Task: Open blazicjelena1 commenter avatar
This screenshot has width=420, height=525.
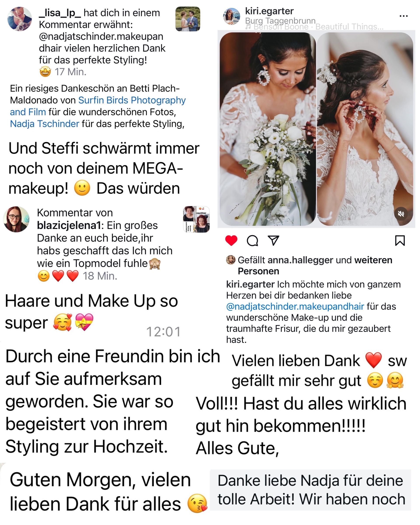Action: (x=16, y=219)
